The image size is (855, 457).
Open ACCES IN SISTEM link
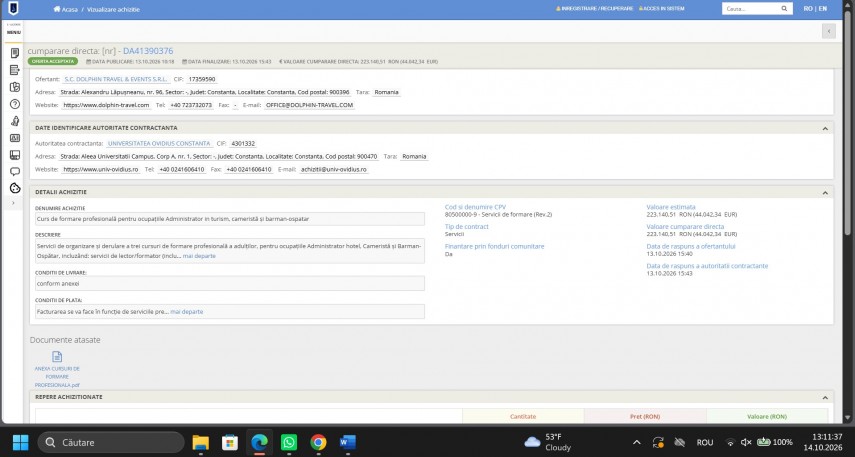pyautogui.click(x=661, y=9)
